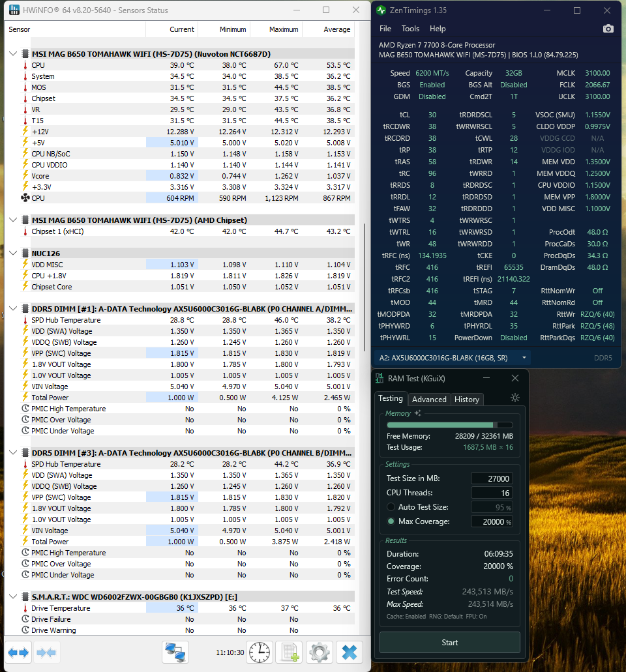Viewport: 626px width, 672px height.
Task: Collapse the NUC126 sensor group
Action: click(13, 254)
